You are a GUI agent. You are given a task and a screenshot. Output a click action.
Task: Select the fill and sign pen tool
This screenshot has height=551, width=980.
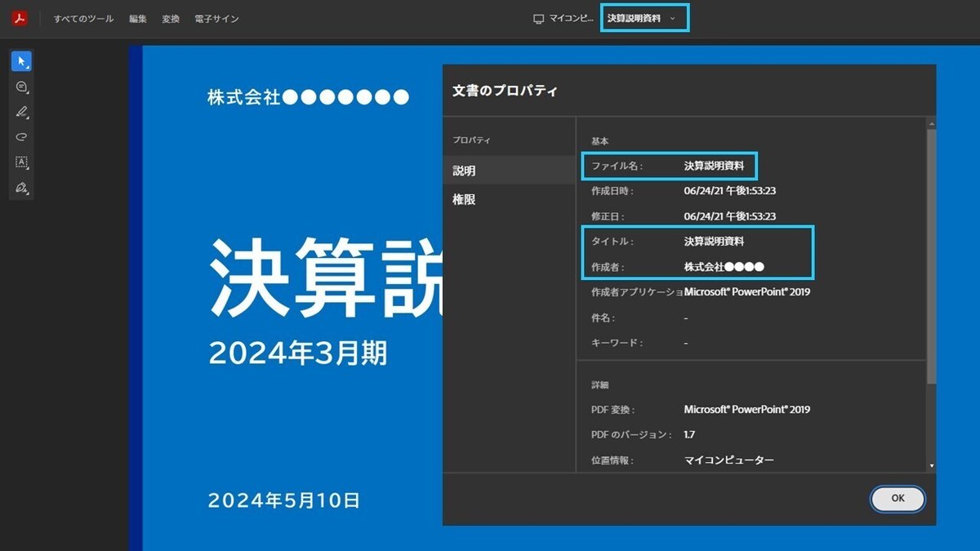[22, 188]
